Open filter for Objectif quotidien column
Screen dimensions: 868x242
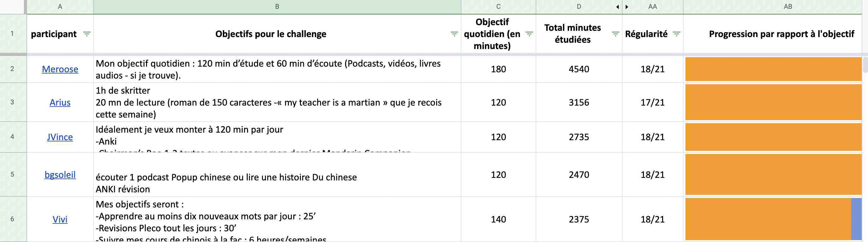click(x=529, y=34)
